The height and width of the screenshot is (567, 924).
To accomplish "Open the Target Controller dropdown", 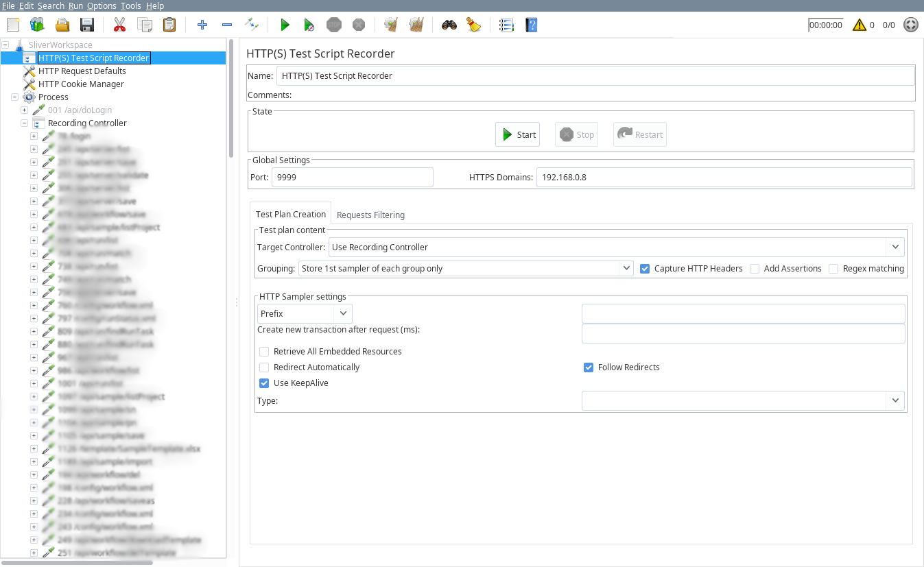I will (895, 247).
